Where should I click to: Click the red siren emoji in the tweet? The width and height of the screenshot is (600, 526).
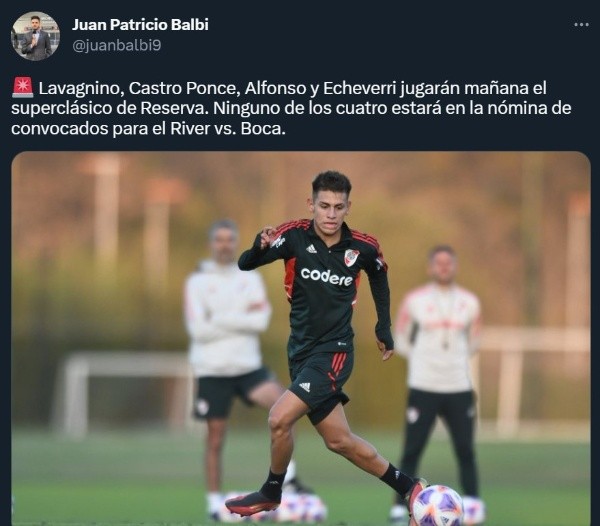tap(23, 88)
